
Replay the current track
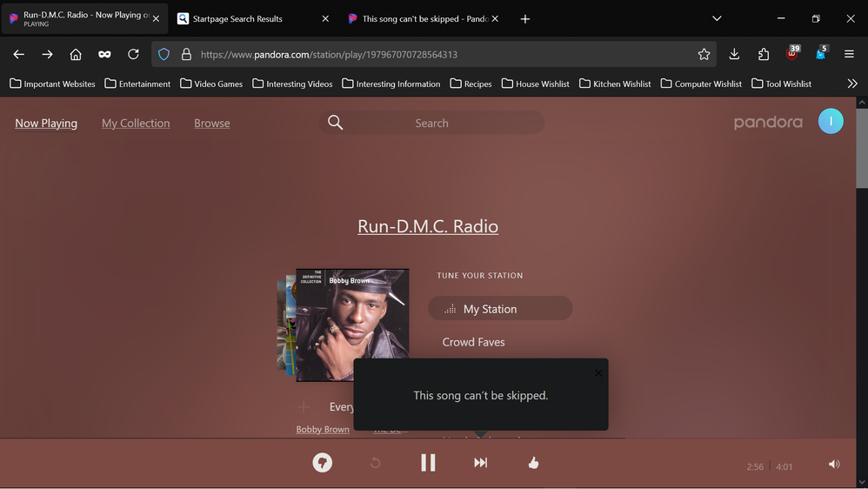pyautogui.click(x=375, y=463)
